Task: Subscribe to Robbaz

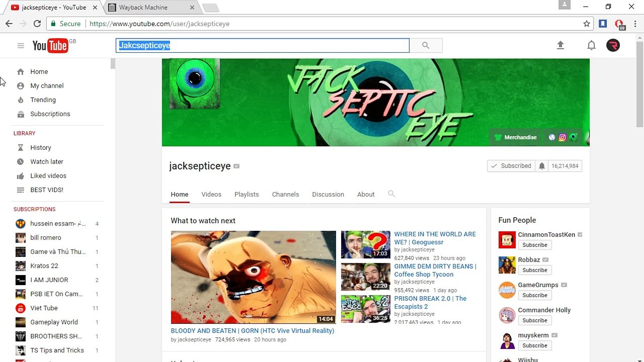Action: click(534, 270)
